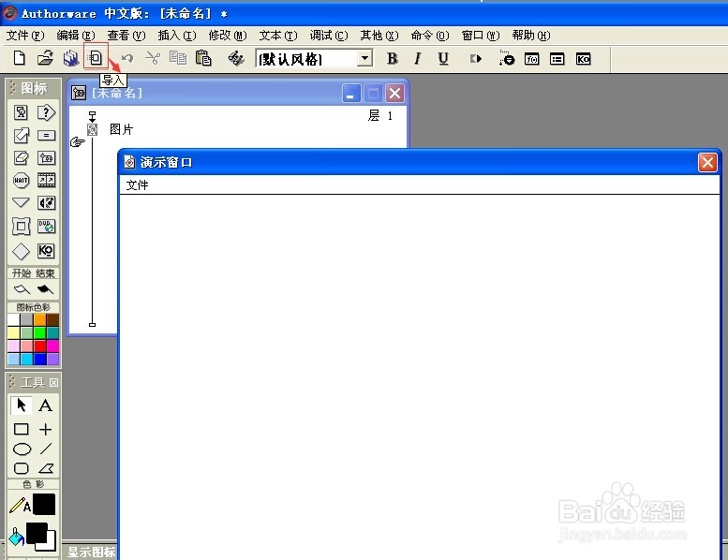Open the Edit menu

pos(76,36)
